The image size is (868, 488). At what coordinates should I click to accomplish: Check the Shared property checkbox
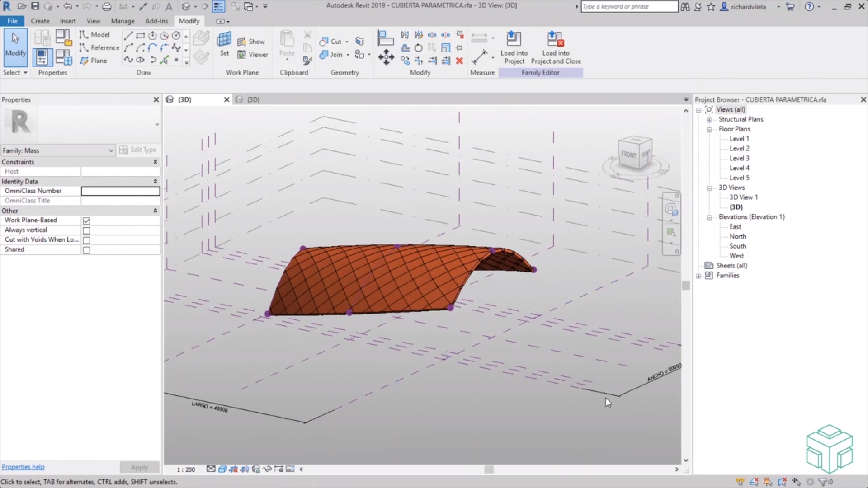(x=86, y=249)
